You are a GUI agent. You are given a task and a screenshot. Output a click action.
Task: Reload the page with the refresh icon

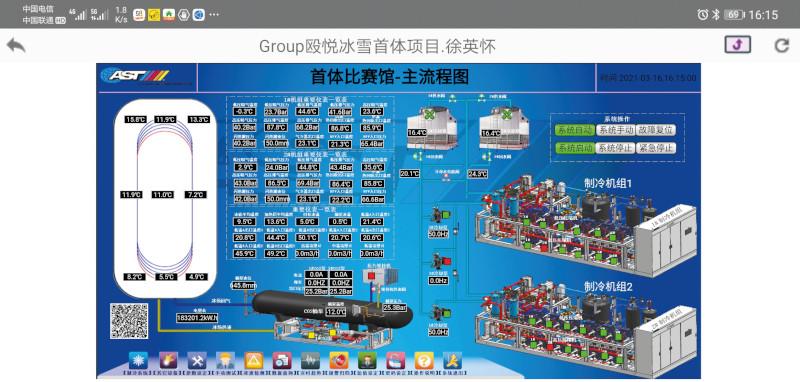782,45
